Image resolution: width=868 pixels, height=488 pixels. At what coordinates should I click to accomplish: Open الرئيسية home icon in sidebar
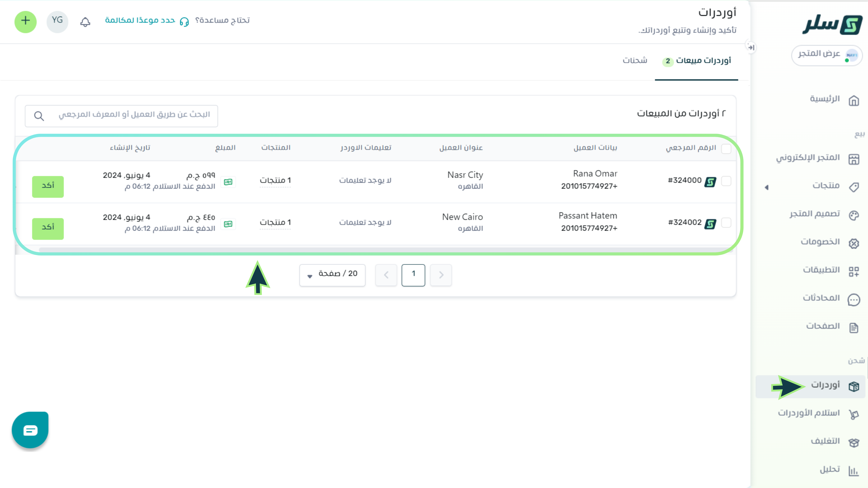854,100
